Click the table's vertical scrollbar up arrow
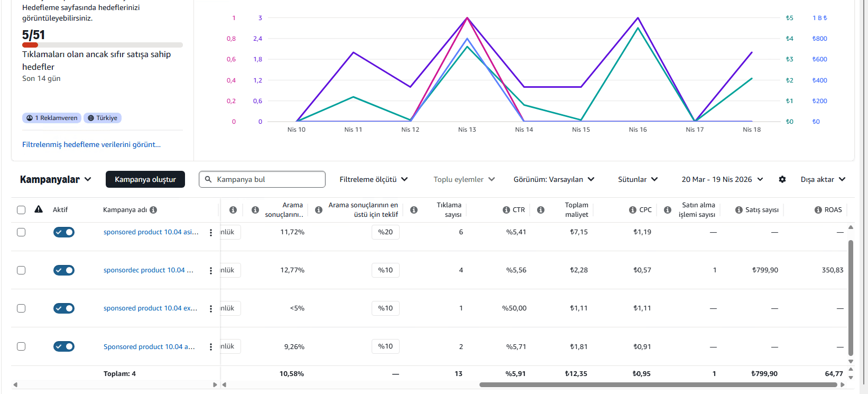 point(851,227)
